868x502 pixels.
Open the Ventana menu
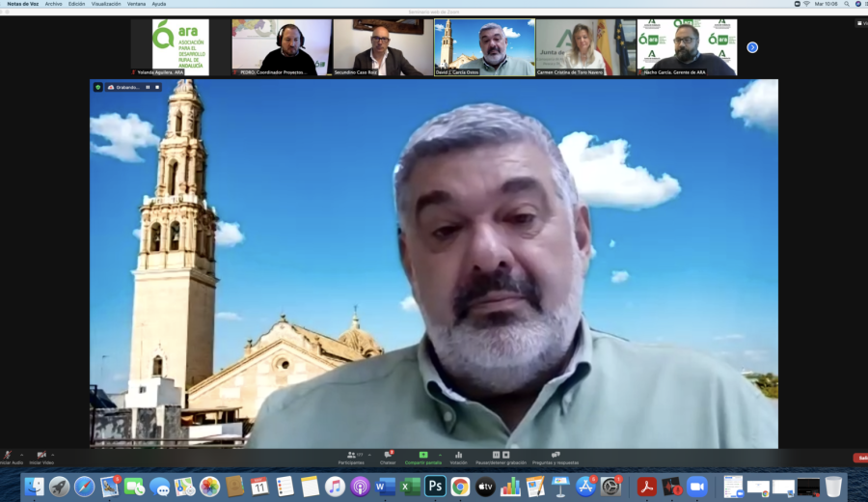[136, 4]
